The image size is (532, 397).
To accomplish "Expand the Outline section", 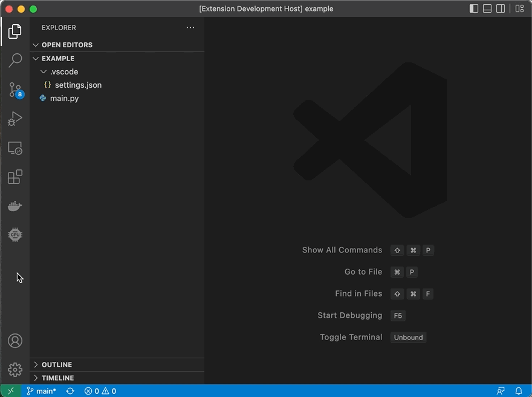I will click(x=117, y=364).
